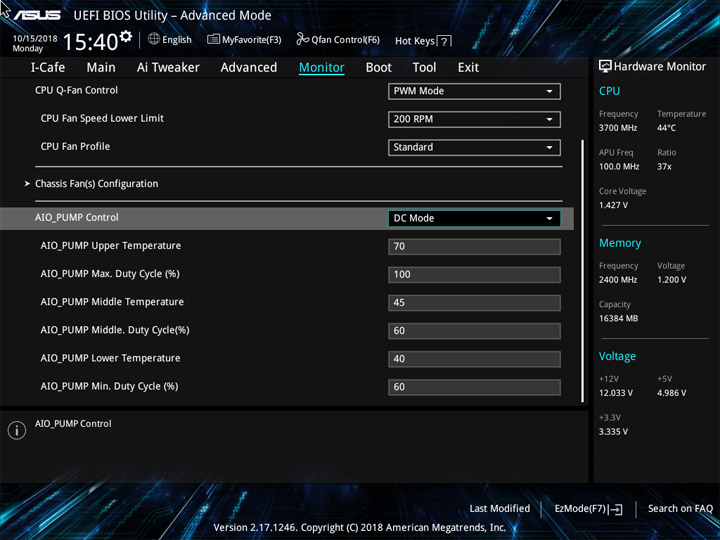This screenshot has height=540, width=720.
Task: Click AIO_PUMP Middle Temperature field
Action: [474, 303]
